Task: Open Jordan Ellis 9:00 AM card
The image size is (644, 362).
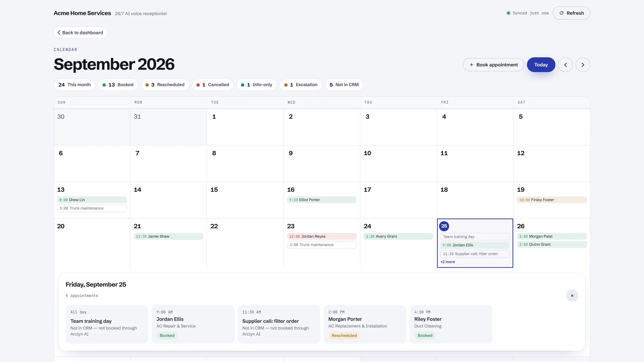Action: tap(193, 324)
